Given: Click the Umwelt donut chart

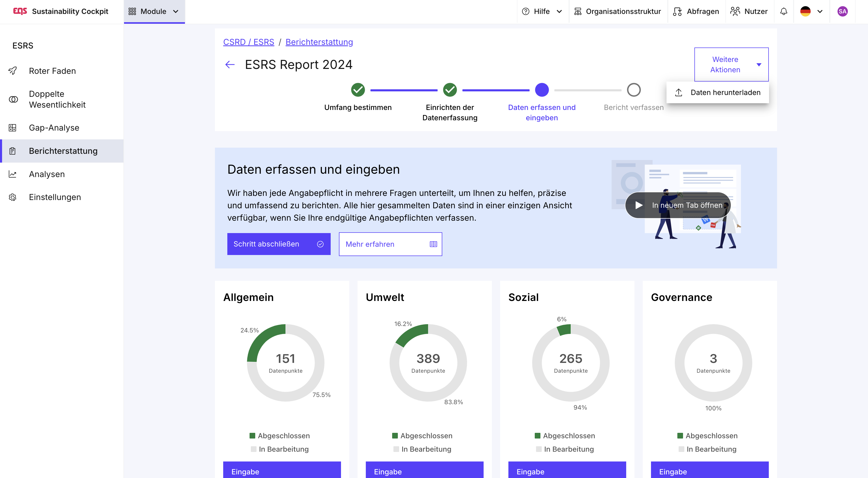Looking at the screenshot, I should tap(428, 363).
